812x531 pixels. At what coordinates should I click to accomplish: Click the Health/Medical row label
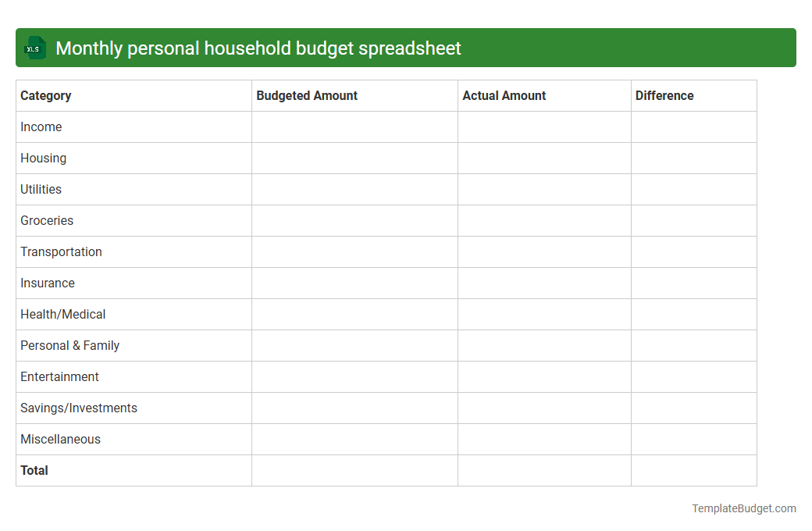62,314
